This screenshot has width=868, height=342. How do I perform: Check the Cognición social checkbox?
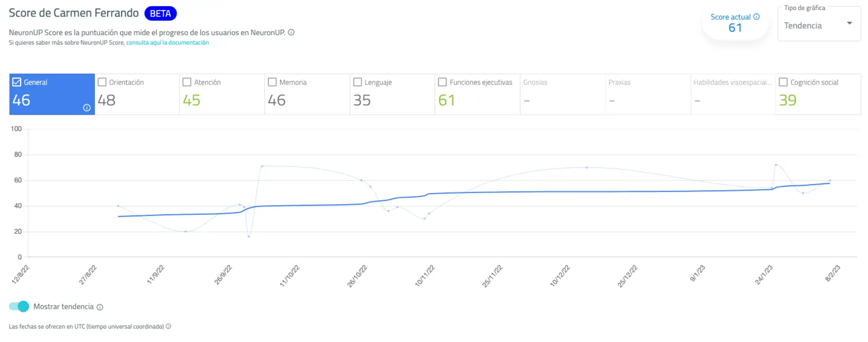[783, 81]
